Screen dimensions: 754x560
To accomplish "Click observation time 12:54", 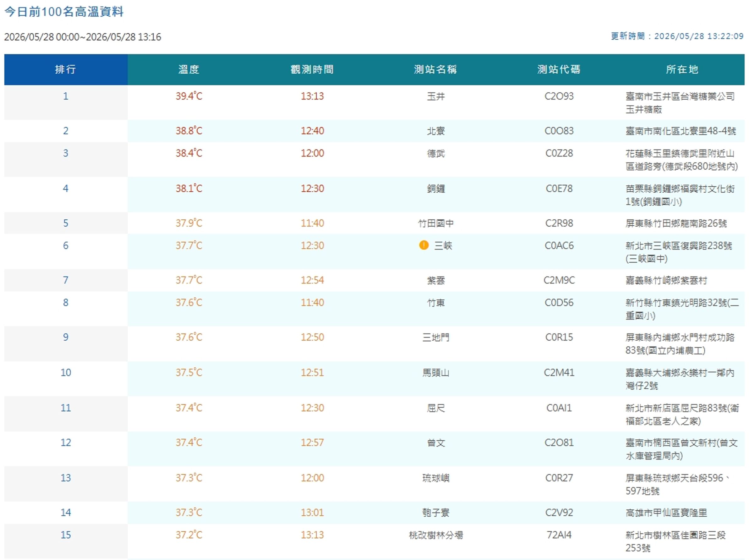I will click(x=313, y=280).
